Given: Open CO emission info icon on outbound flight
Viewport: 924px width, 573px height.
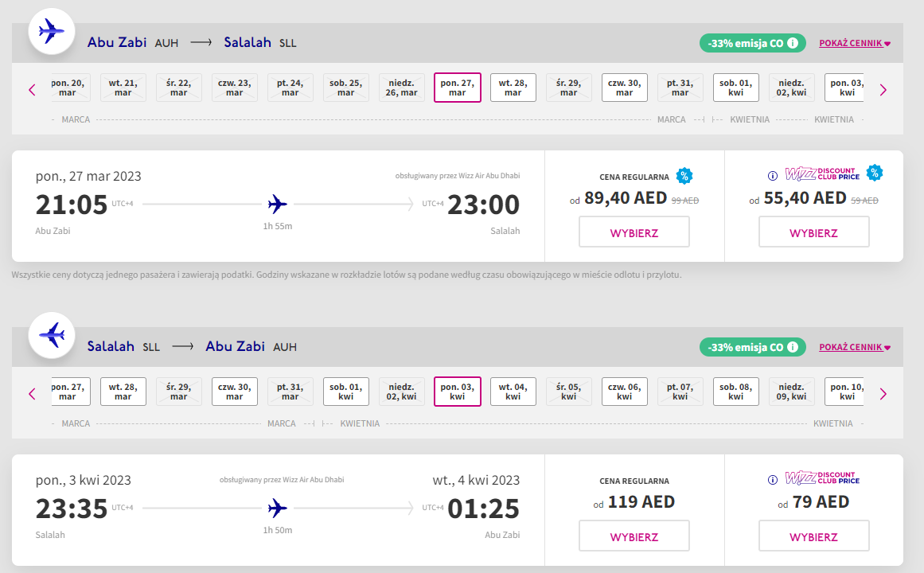Looking at the screenshot, I should 793,43.
